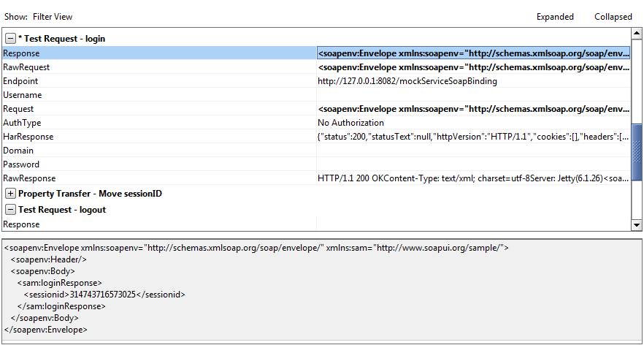Select the RawResponse property row
644x345 pixels.
click(x=159, y=178)
